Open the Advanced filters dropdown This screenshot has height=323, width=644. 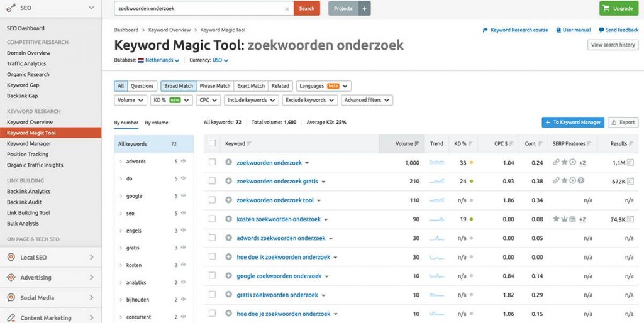(367, 100)
